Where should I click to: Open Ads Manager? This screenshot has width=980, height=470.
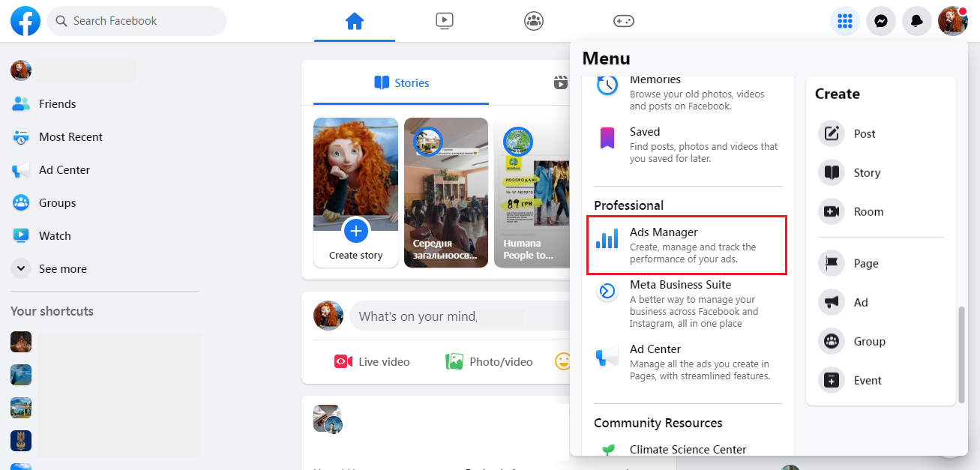(x=688, y=246)
